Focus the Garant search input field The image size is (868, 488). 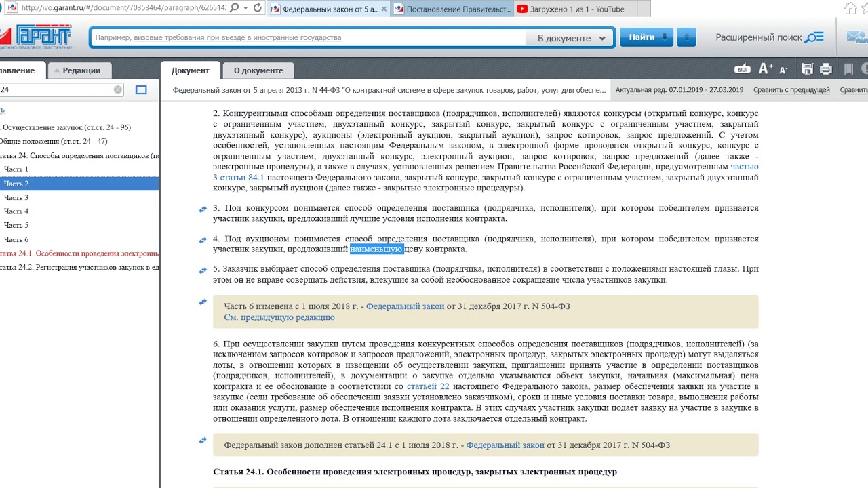309,38
